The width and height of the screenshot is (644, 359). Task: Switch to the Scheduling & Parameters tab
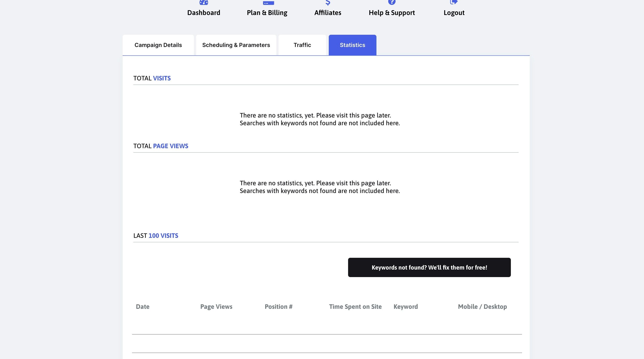pyautogui.click(x=236, y=45)
